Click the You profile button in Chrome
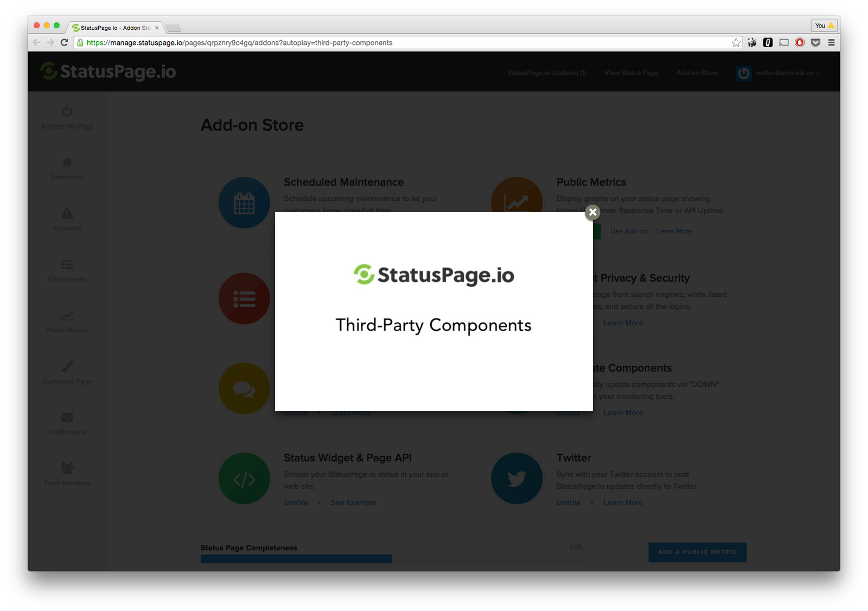Image resolution: width=868 pixels, height=611 pixels. click(x=824, y=26)
